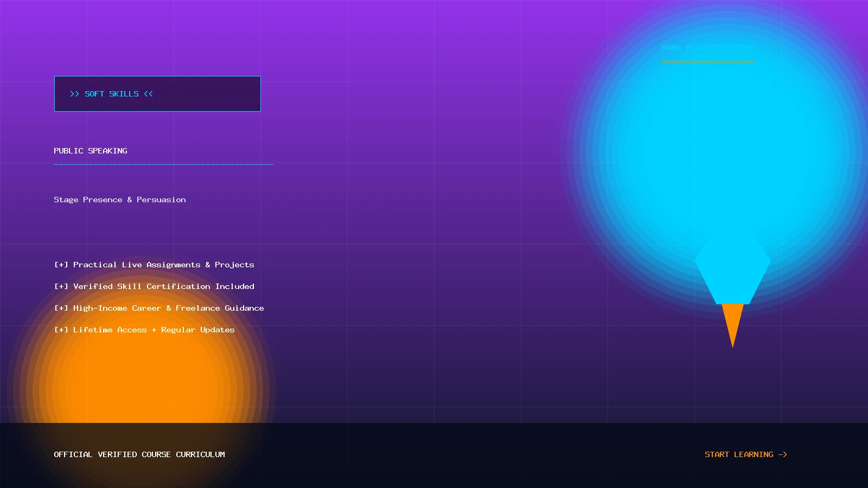Click 'OFFICIAL VERIFIED COURSE CURRICULUM' footer text
This screenshot has width=868, height=488.
point(139,454)
